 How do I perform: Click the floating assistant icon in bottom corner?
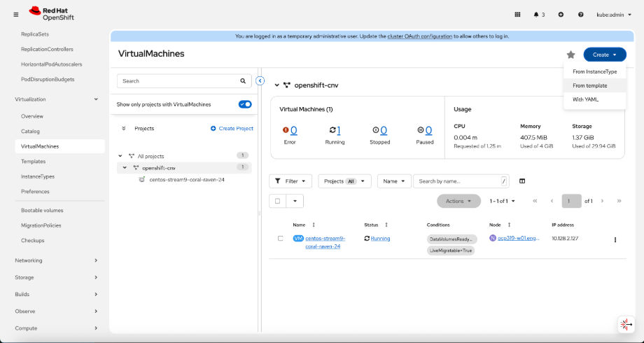[x=626, y=325]
